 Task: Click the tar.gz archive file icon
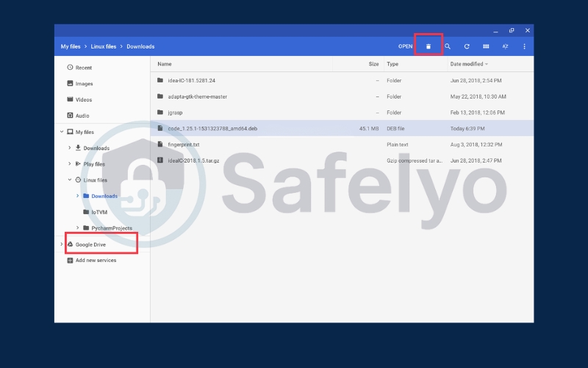pyautogui.click(x=160, y=160)
